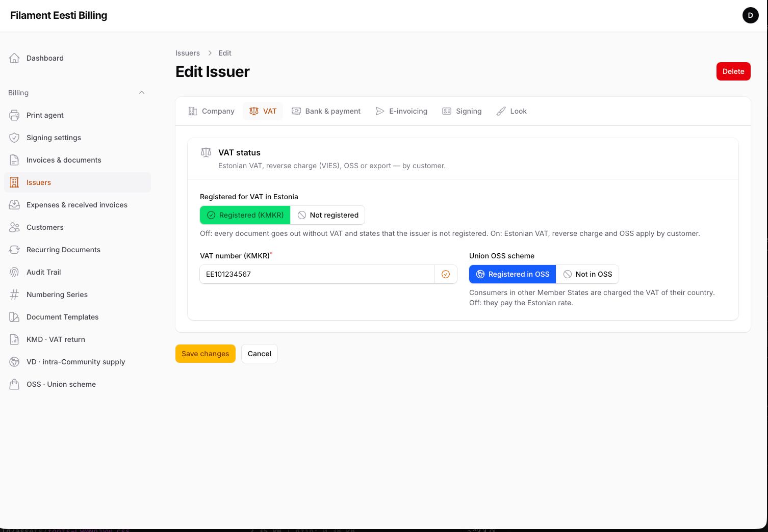Select Not registered VAT option

click(328, 215)
